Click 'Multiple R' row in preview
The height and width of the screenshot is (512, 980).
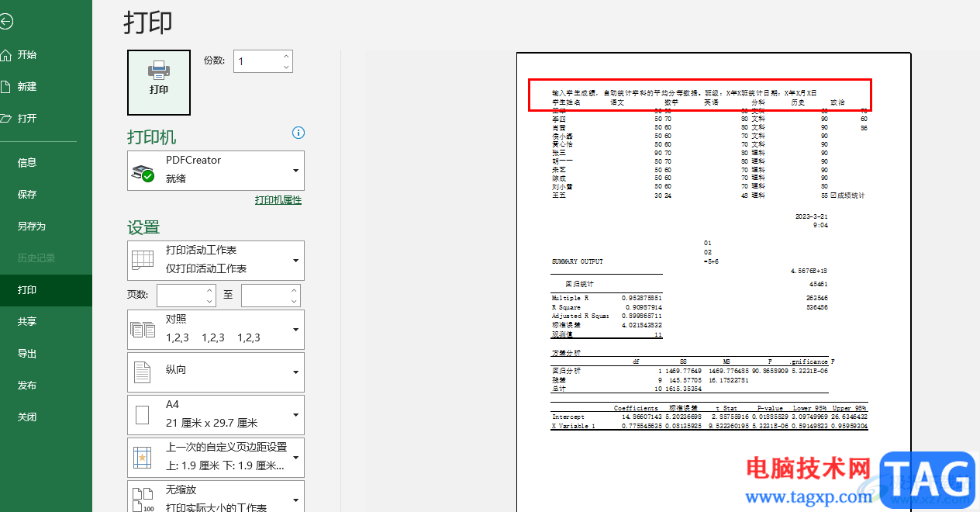tap(607, 298)
